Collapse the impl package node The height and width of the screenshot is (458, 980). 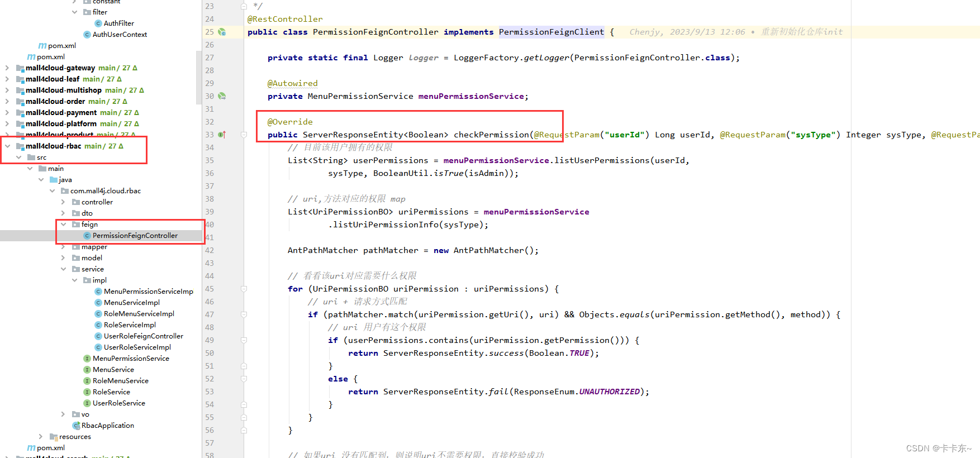[x=74, y=280]
